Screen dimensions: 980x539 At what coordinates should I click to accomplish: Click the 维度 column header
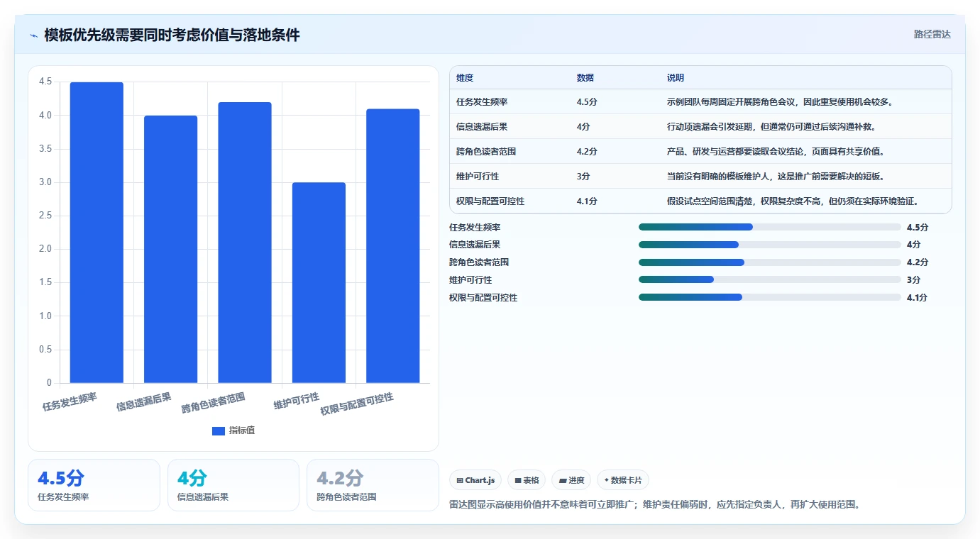(465, 78)
